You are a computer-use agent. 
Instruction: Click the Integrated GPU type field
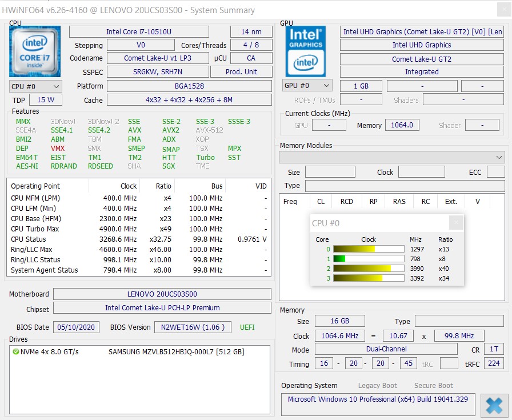(422, 72)
